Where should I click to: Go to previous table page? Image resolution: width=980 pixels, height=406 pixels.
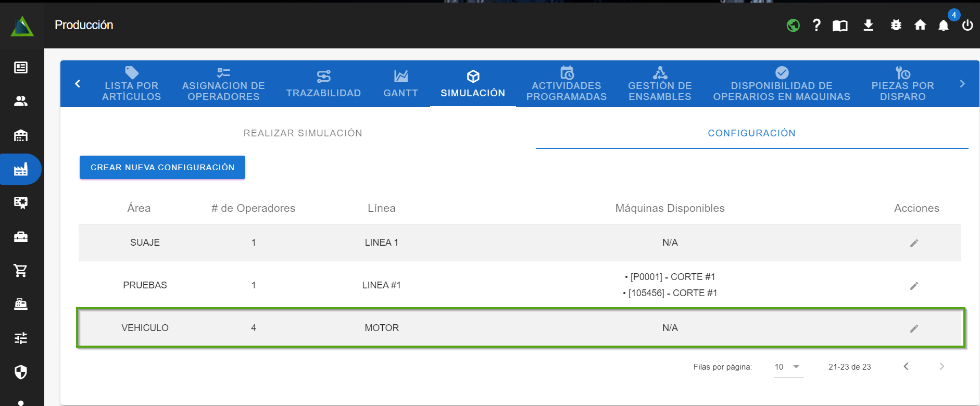pyautogui.click(x=906, y=366)
